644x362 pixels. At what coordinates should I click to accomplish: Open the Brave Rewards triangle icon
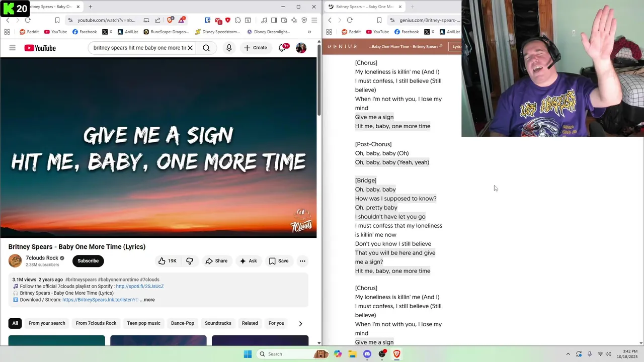click(x=182, y=20)
